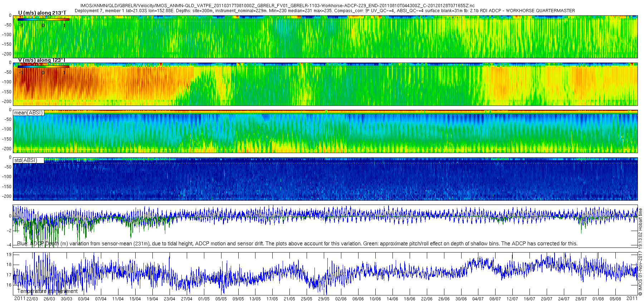This screenshot has width=644, height=304.
Task: Click the 28/07 date tick label
Action: [x=581, y=299]
